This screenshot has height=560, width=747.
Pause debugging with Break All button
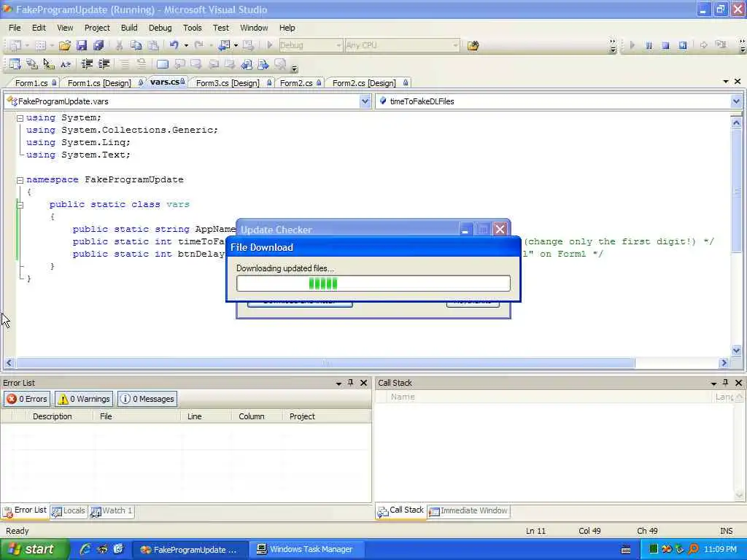649,45
